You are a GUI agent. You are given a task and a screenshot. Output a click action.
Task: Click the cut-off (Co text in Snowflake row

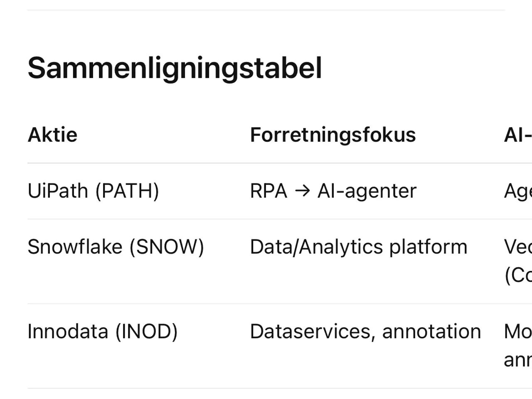pos(518,275)
